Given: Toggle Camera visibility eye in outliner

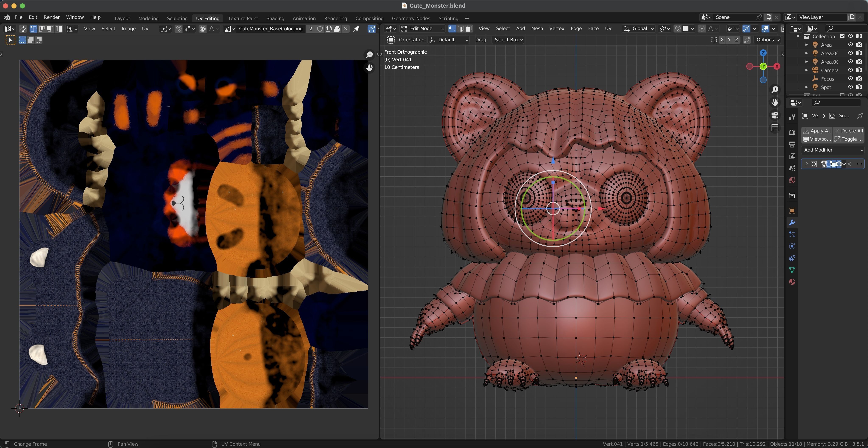Looking at the screenshot, I should click(x=850, y=70).
